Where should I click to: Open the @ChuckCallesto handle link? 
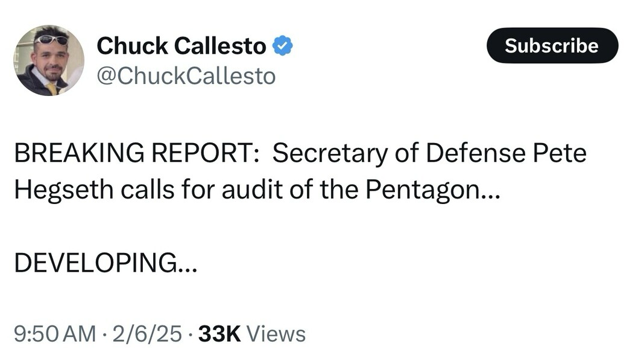tap(186, 76)
